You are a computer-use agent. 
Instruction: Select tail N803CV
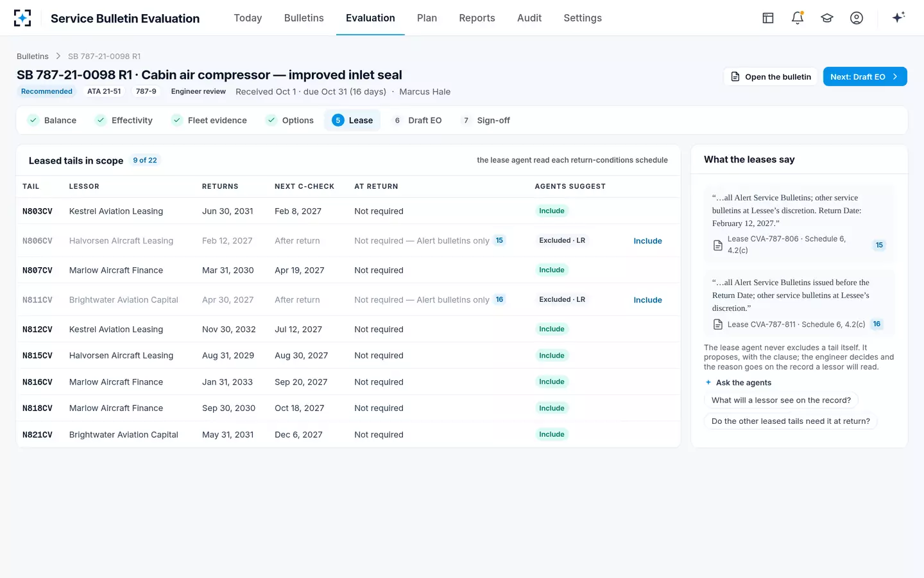pos(37,211)
